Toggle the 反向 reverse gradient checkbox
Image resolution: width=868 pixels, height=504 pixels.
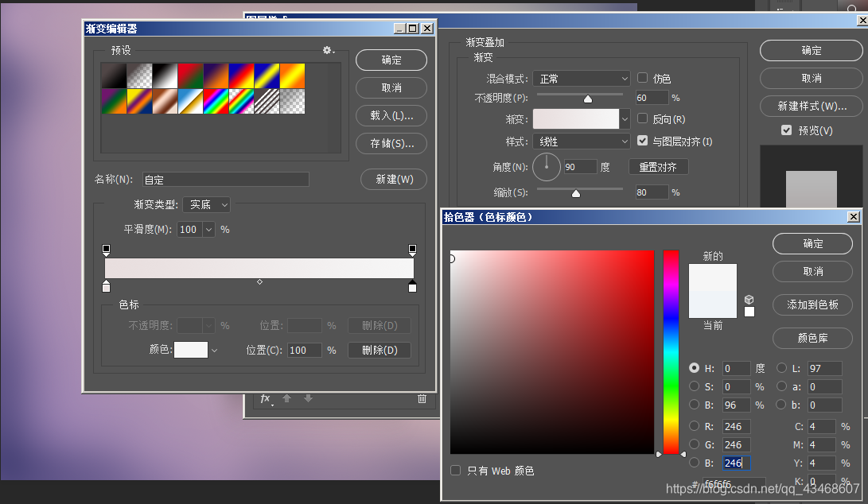coord(640,119)
